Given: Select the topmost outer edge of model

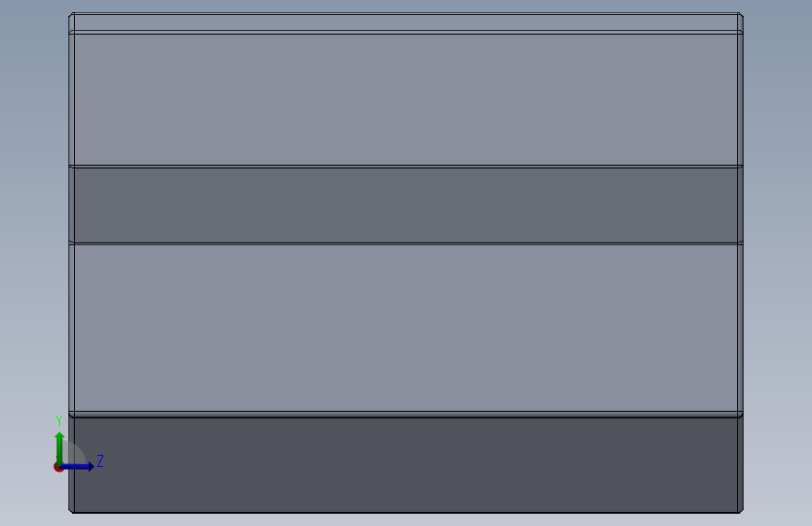Looking at the screenshot, I should (406, 13).
